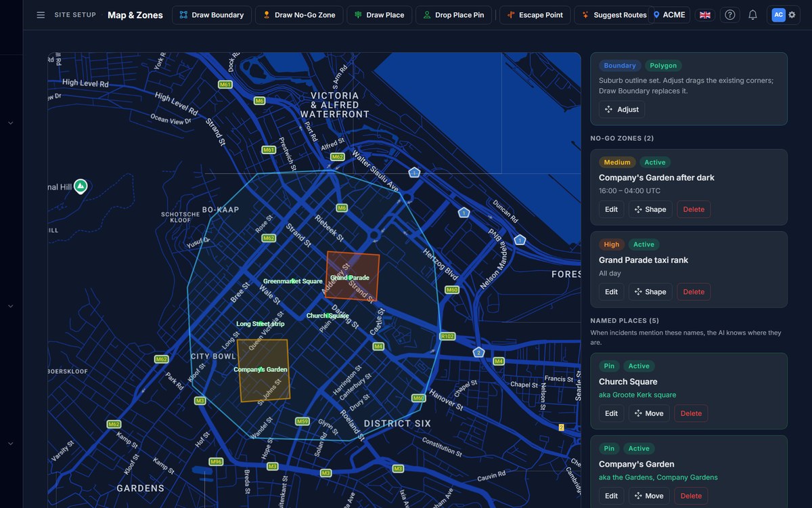Viewport: 812px width, 508px height.
Task: Reshape the Grand Parade taxi rank zone
Action: (650, 292)
